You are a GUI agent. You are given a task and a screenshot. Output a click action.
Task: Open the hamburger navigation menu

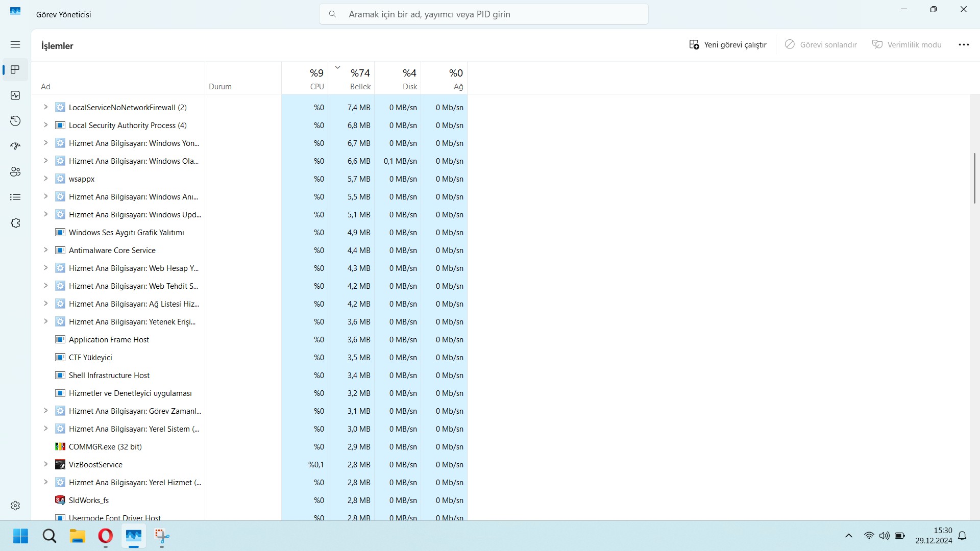(15, 44)
